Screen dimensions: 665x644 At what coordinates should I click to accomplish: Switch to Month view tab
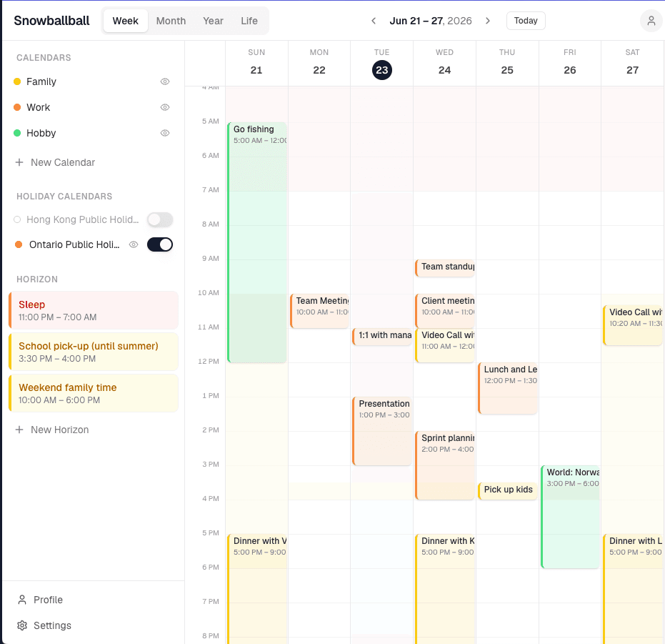pyautogui.click(x=171, y=21)
